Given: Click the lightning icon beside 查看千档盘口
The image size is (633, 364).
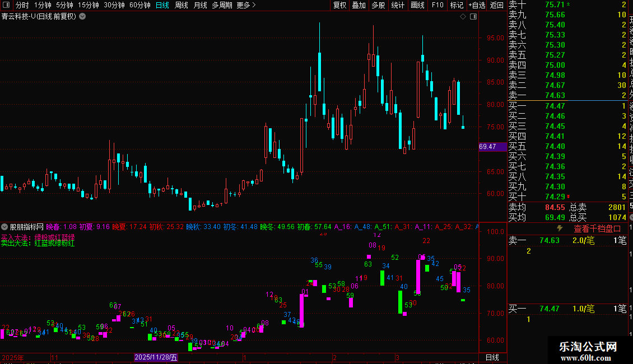Looking at the screenshot, I should [560, 228].
